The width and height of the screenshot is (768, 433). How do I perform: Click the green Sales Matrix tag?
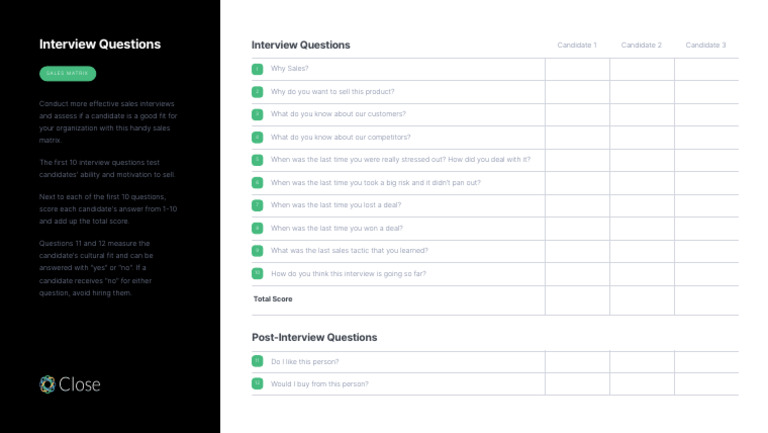pos(68,73)
